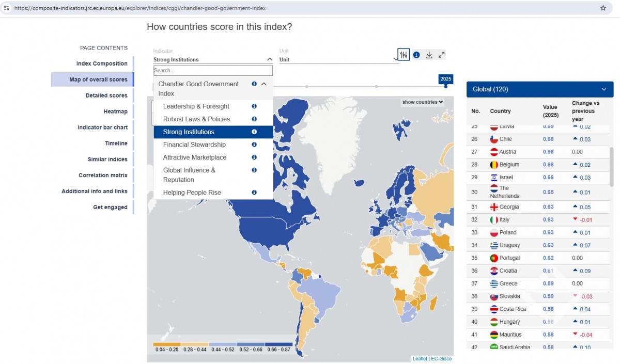Go to Heatmap section
This screenshot has height=364, width=620.
[115, 112]
